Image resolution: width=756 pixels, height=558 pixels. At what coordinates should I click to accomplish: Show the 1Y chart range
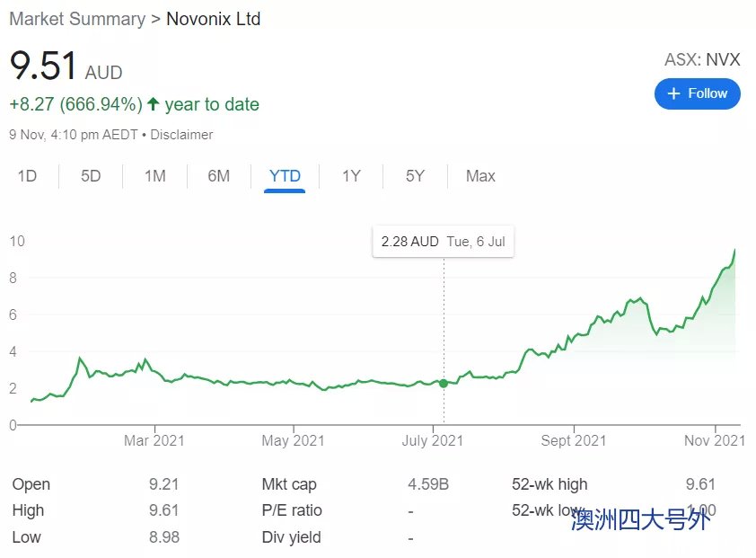[351, 176]
